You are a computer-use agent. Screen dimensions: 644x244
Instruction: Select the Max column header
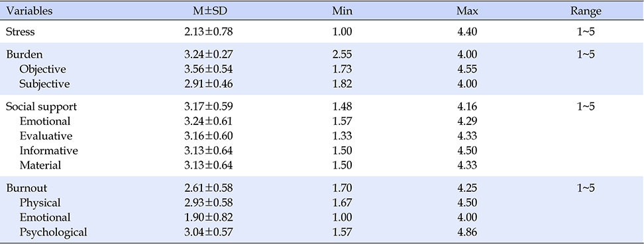point(467,11)
